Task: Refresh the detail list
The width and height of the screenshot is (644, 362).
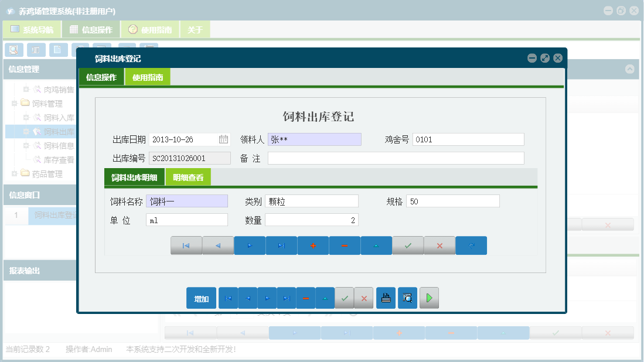Action: point(471,245)
